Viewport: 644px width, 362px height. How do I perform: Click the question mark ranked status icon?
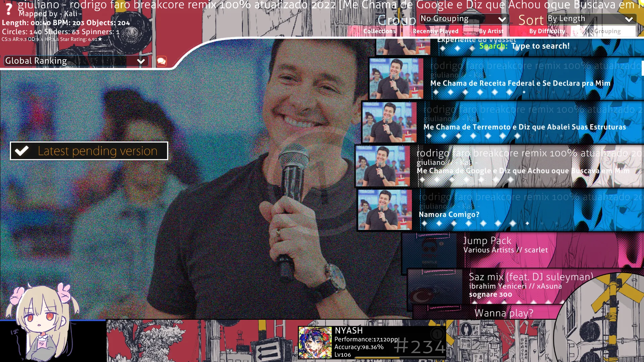[x=9, y=9]
